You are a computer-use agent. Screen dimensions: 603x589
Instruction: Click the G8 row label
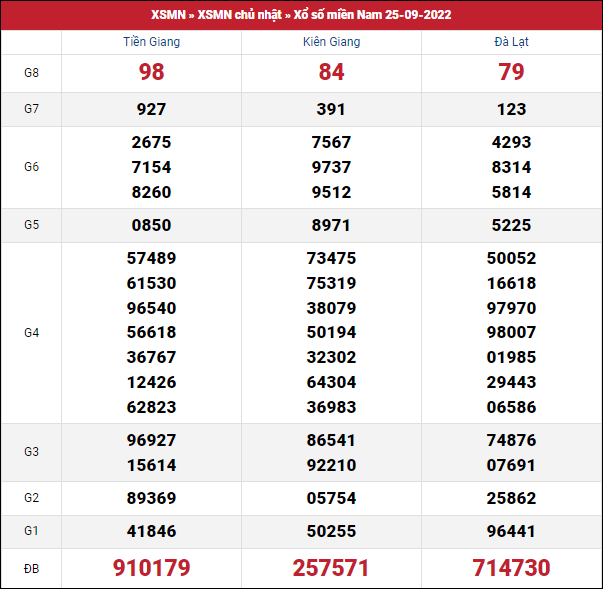tap(31, 72)
